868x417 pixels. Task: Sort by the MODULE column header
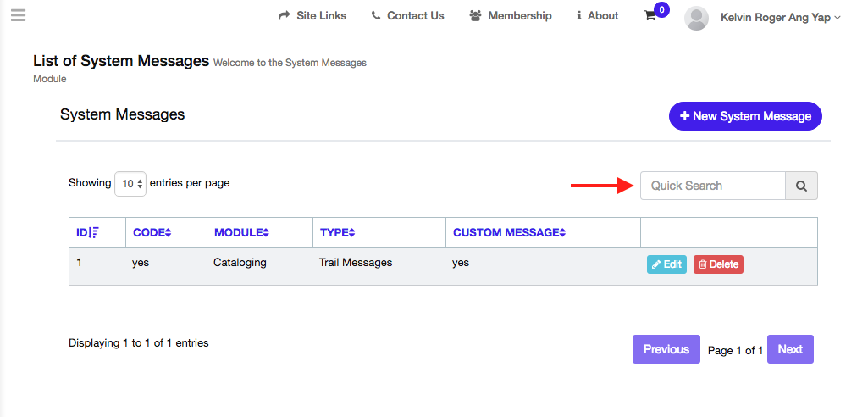241,232
